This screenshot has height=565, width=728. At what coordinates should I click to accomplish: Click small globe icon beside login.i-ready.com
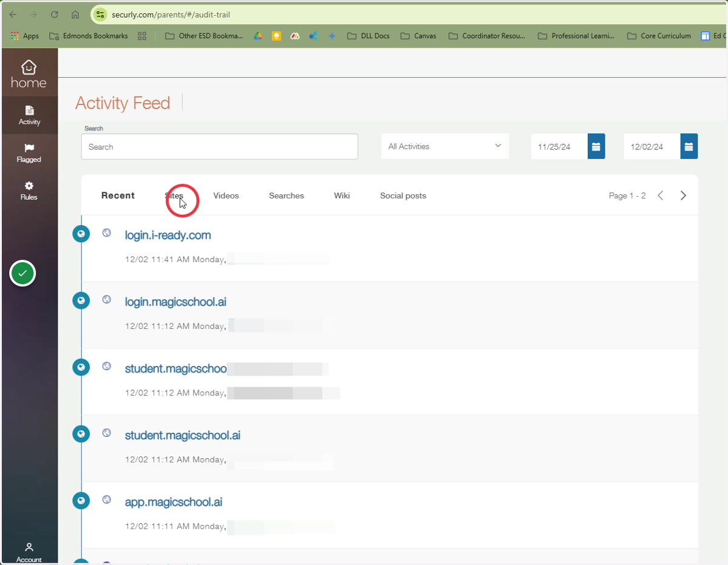point(107,232)
